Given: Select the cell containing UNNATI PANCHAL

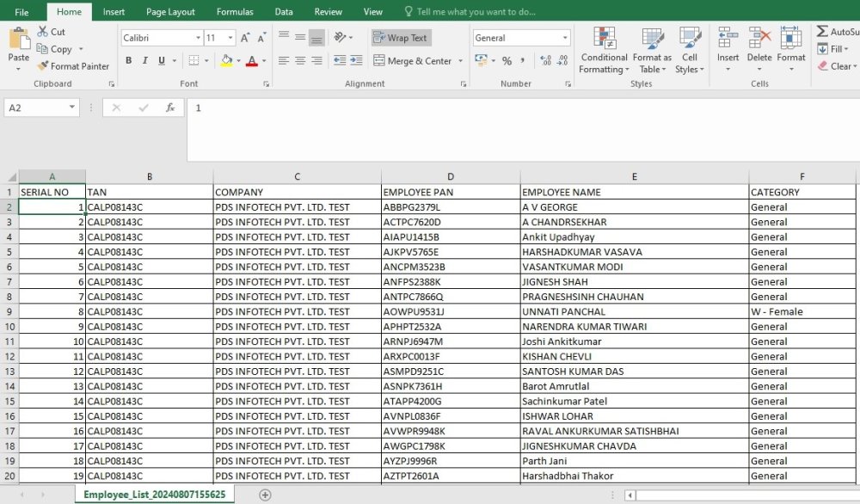Looking at the screenshot, I should [634, 311].
